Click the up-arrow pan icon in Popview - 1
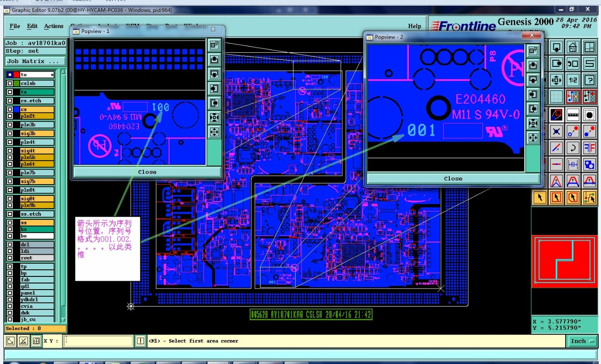Viewport: 601px width, 364px height. [214, 60]
